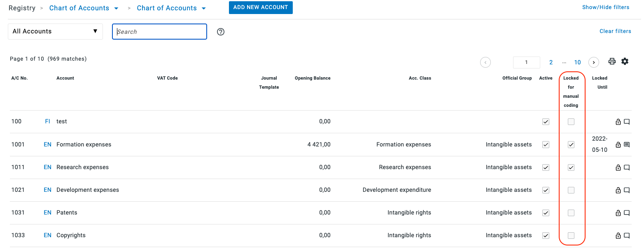644x250 pixels.
Task: Click EN link for Copyrights
Action: coord(47,235)
